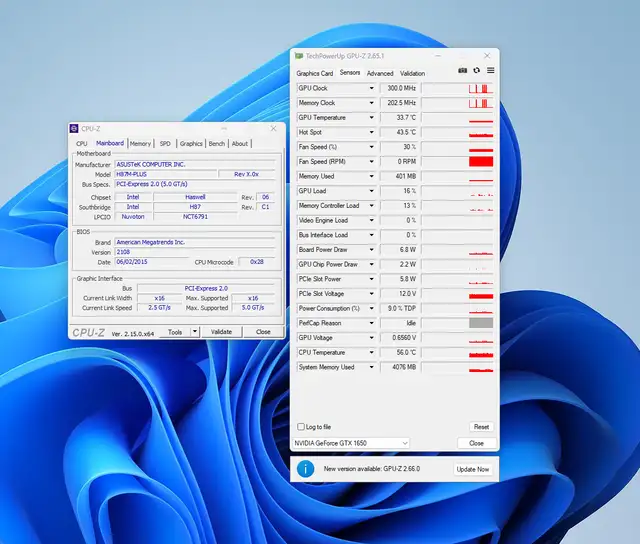
Task: Switch to CPU-Z Graphics tab
Action: (191, 144)
